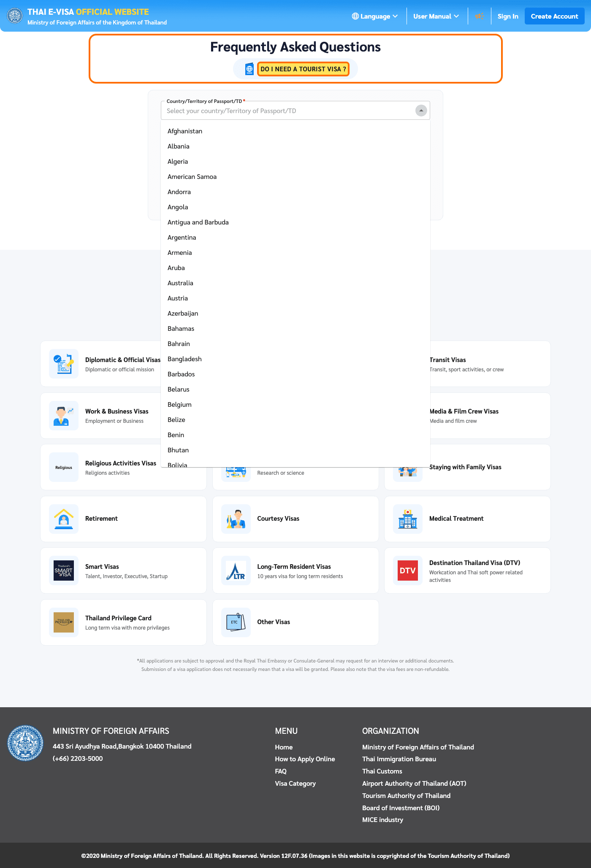This screenshot has height=868, width=591.
Task: Click the Smart Visa logo icon
Action: point(64,571)
